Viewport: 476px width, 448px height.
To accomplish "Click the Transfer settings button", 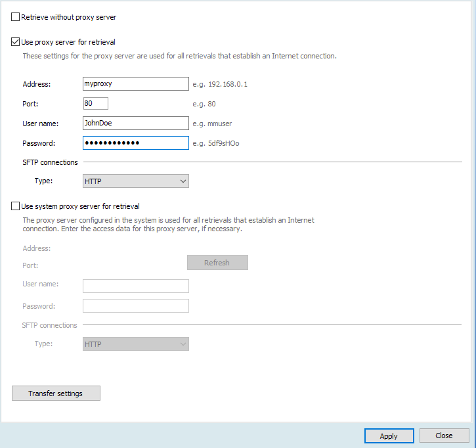I will click(x=56, y=393).
